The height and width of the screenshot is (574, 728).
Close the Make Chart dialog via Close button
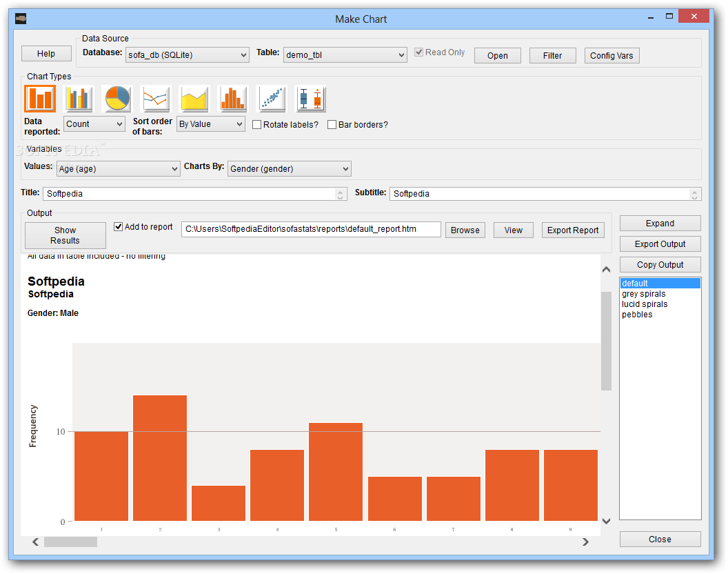pos(660,539)
